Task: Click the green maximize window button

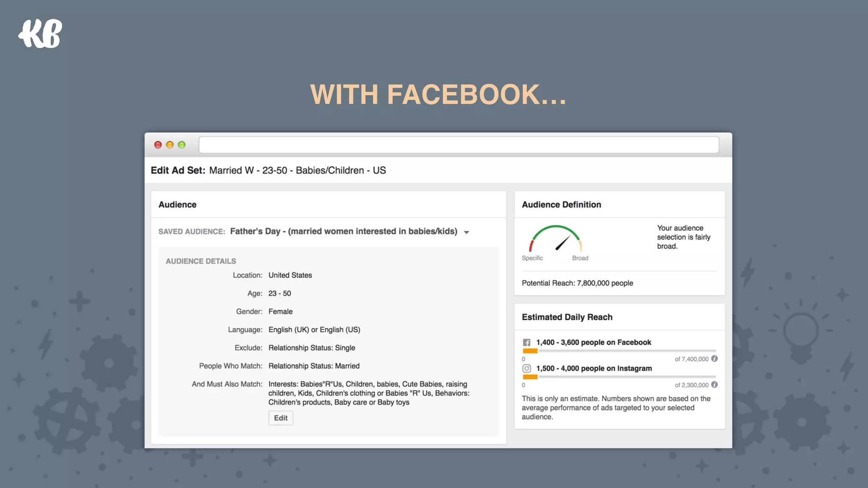Action: pyautogui.click(x=182, y=145)
